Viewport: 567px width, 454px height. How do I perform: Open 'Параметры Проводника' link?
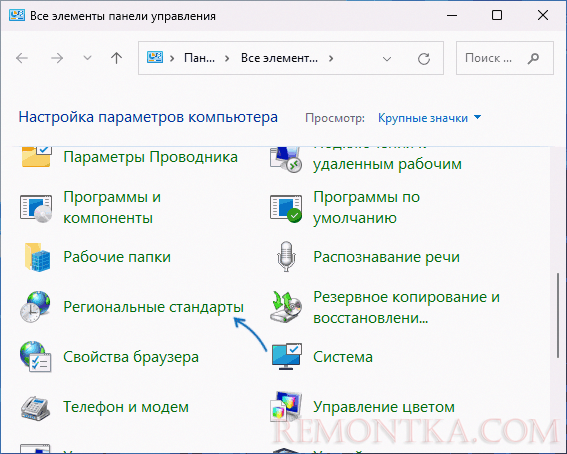click(150, 157)
